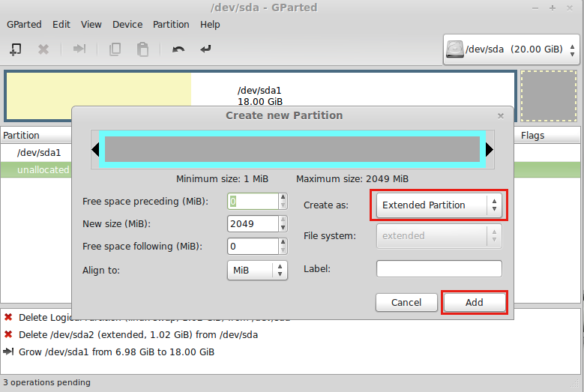Open the Device menu
Viewport: 584px width, 392px height.
127,24
